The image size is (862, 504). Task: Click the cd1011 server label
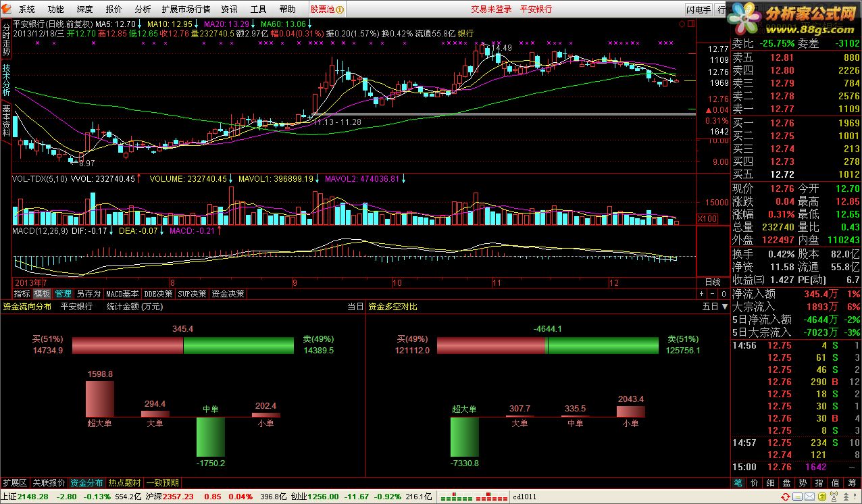click(x=525, y=497)
